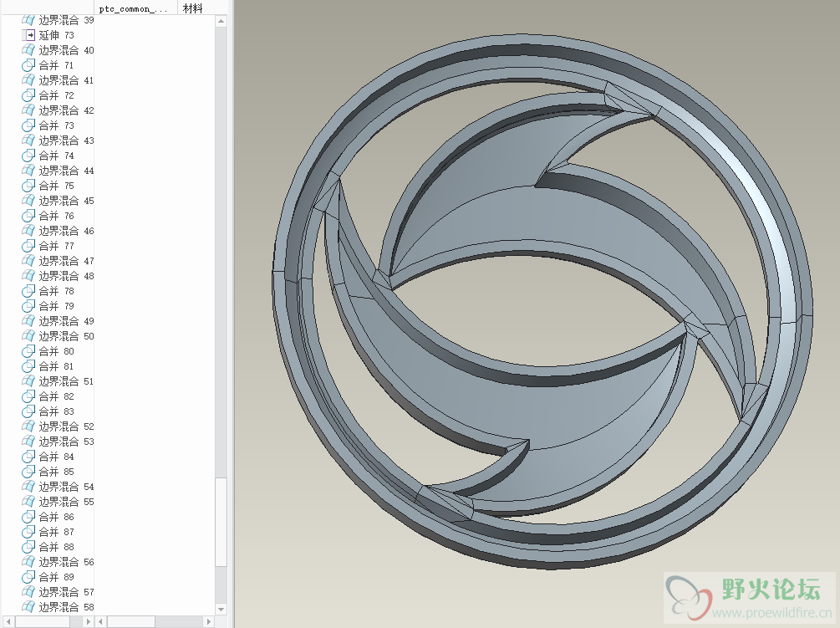Click the merge icon beside 合并 84
The width and height of the screenshot is (840, 628).
28,457
